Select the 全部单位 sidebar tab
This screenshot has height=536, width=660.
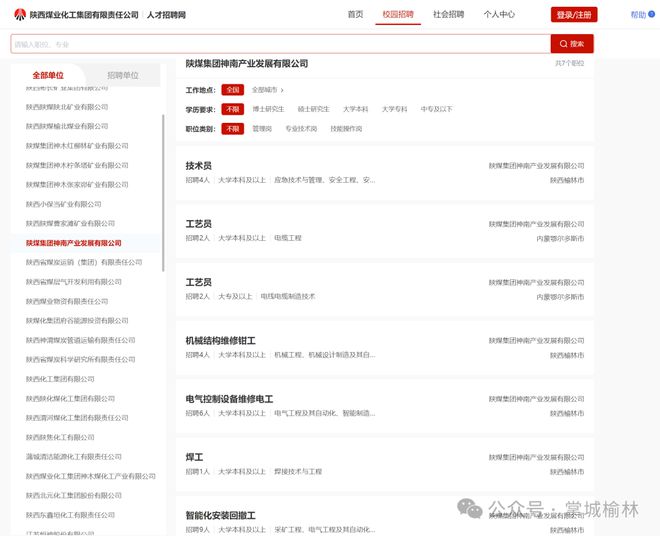click(x=48, y=75)
